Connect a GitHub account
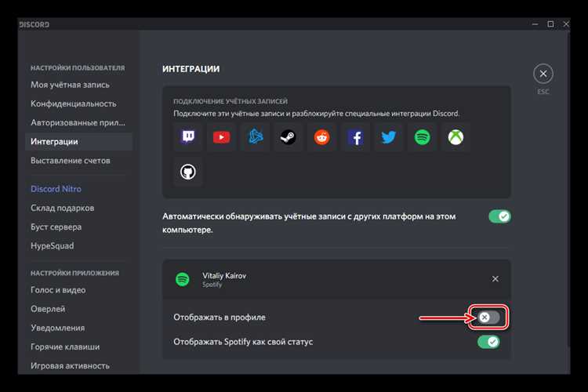588x392 pixels. (x=188, y=172)
